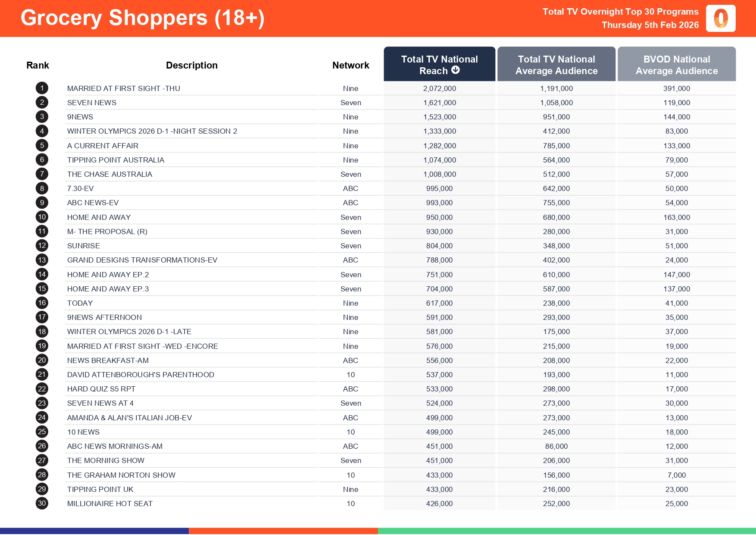
Task: Click the blue footer color bar segment
Action: pos(94,531)
